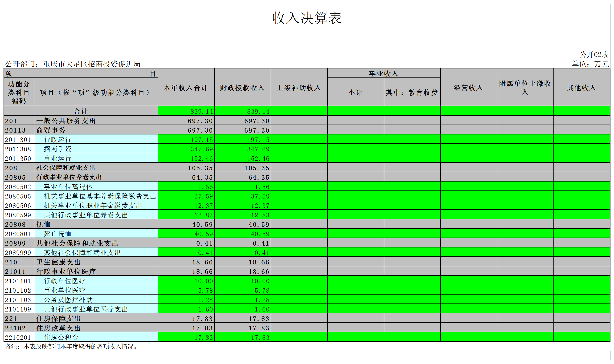Click the 单位：万元 label
Viewport: 614px width, 364px height.
590,64
